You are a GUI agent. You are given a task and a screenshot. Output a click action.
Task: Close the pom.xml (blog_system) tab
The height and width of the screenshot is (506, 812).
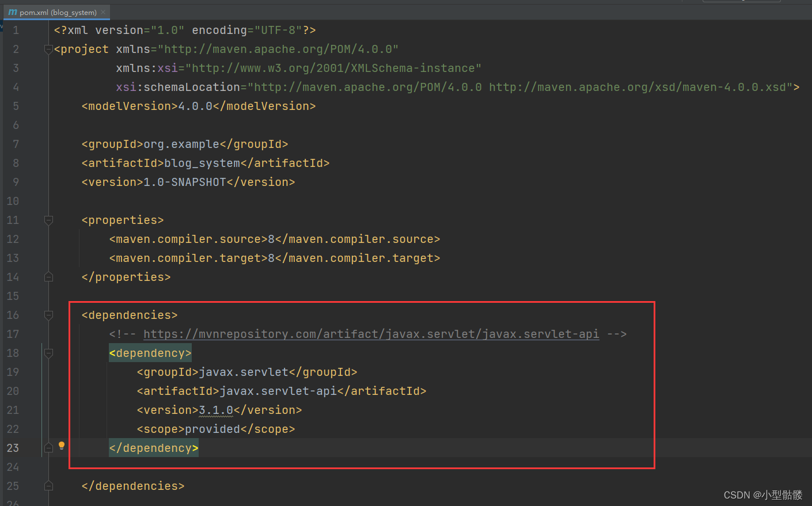pyautogui.click(x=103, y=12)
